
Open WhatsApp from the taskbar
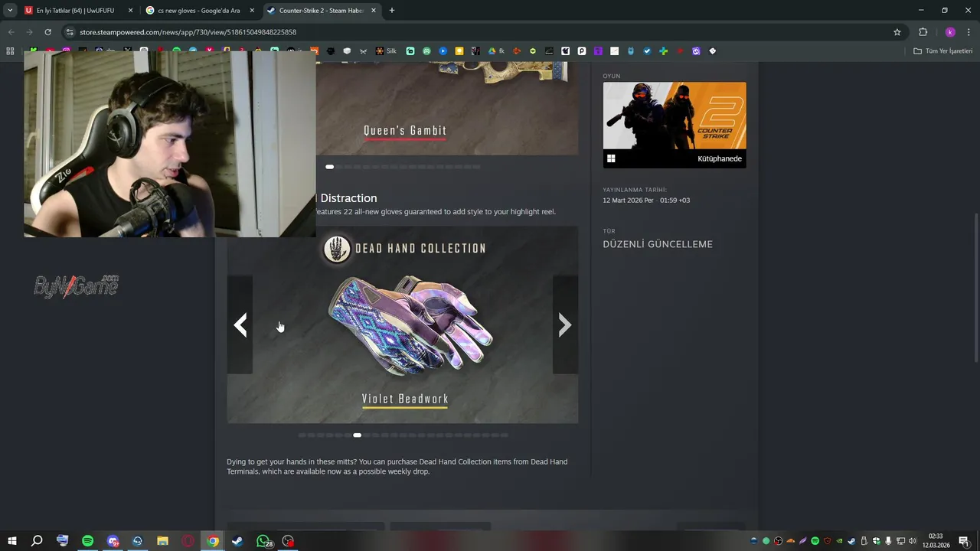pyautogui.click(x=263, y=541)
